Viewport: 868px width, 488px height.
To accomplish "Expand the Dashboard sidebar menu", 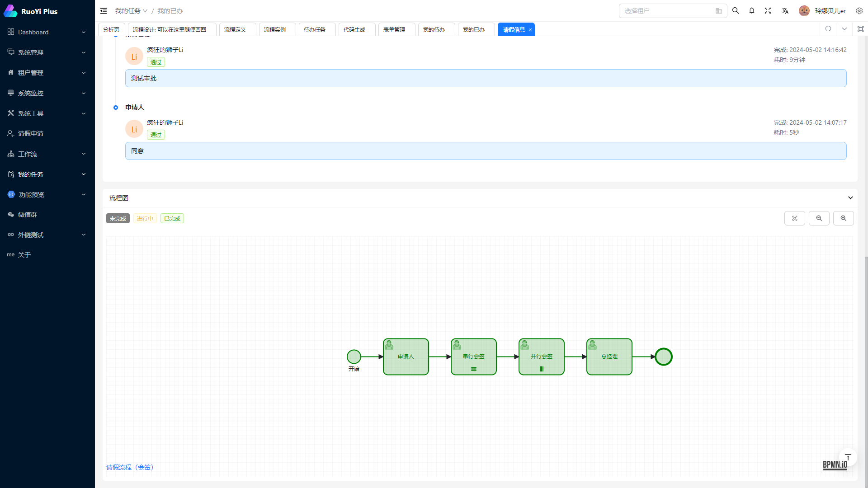I will (x=47, y=32).
